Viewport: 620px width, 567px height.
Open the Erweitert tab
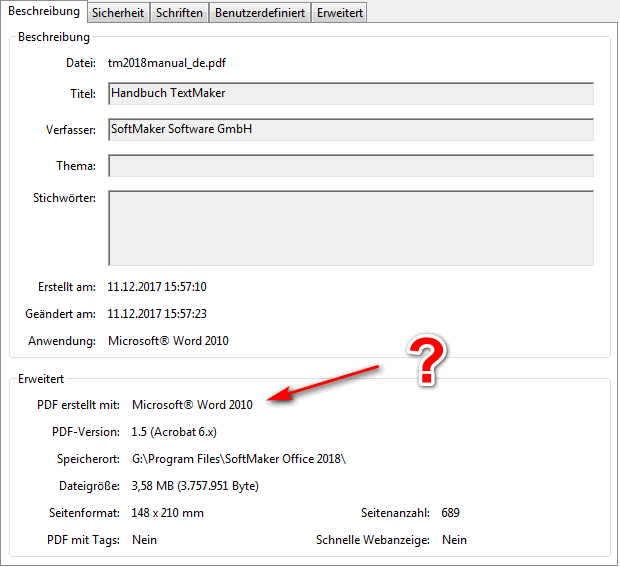(x=340, y=13)
